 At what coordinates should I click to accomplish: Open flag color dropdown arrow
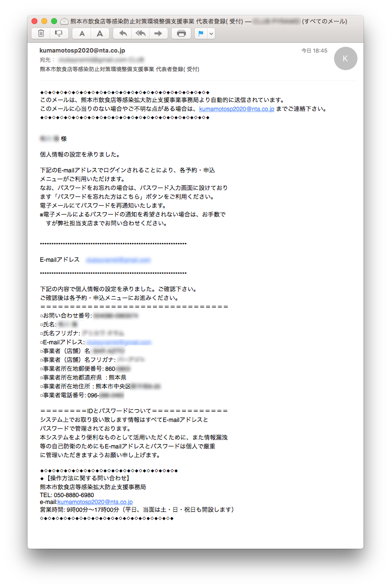[211, 33]
